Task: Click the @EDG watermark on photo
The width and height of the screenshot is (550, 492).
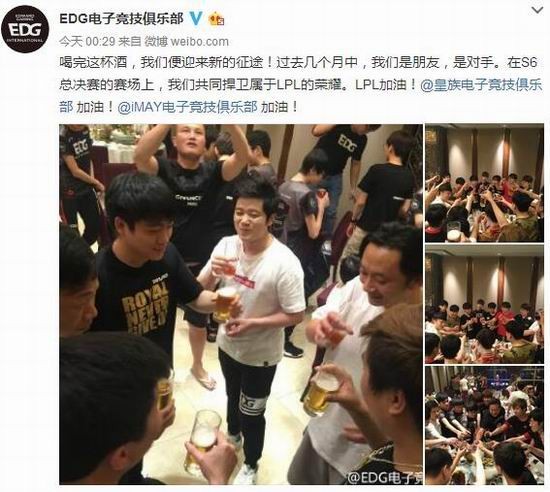Action: pos(385,477)
